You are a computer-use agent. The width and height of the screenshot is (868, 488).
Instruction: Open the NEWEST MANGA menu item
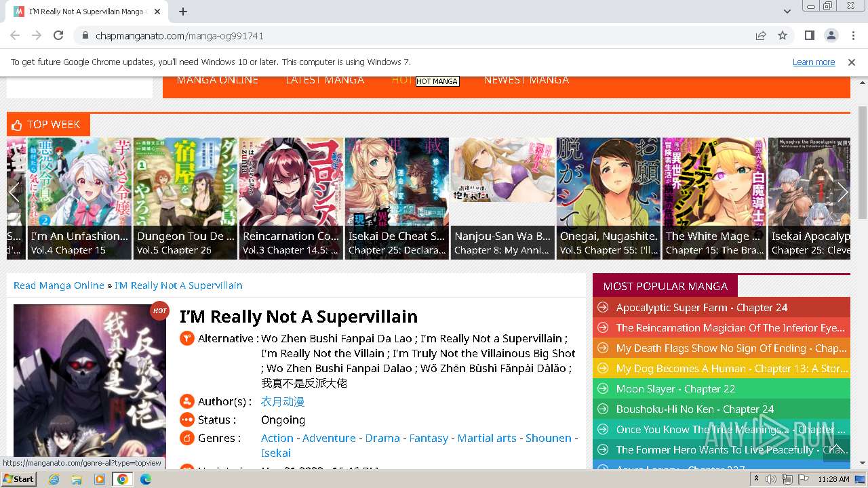pyautogui.click(x=526, y=80)
